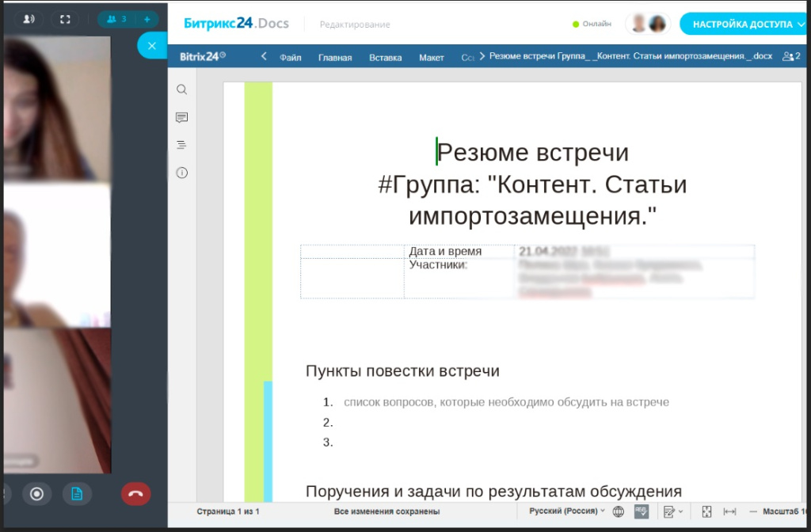Fit the page to width using status bar icon
The height and width of the screenshot is (532, 811).
pyautogui.click(x=729, y=511)
